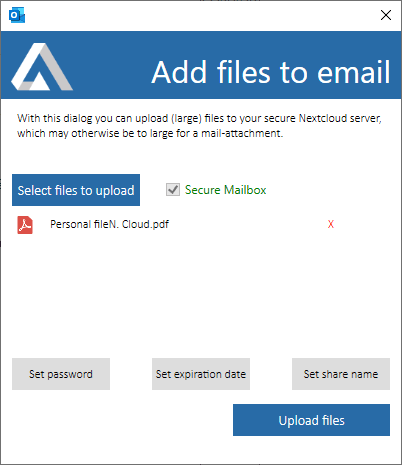Screen dimensions: 402x465
Task: Choose Set expiration date
Action: [x=201, y=374]
